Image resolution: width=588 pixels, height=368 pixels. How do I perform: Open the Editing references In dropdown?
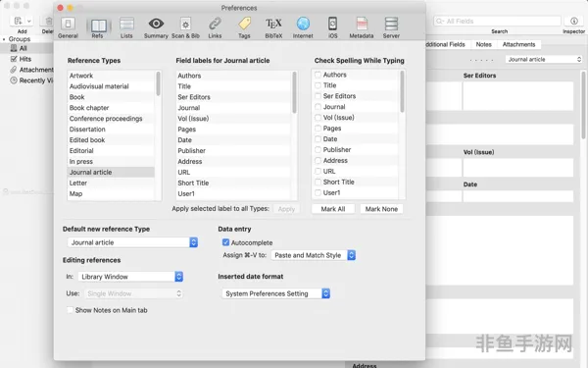(x=130, y=277)
